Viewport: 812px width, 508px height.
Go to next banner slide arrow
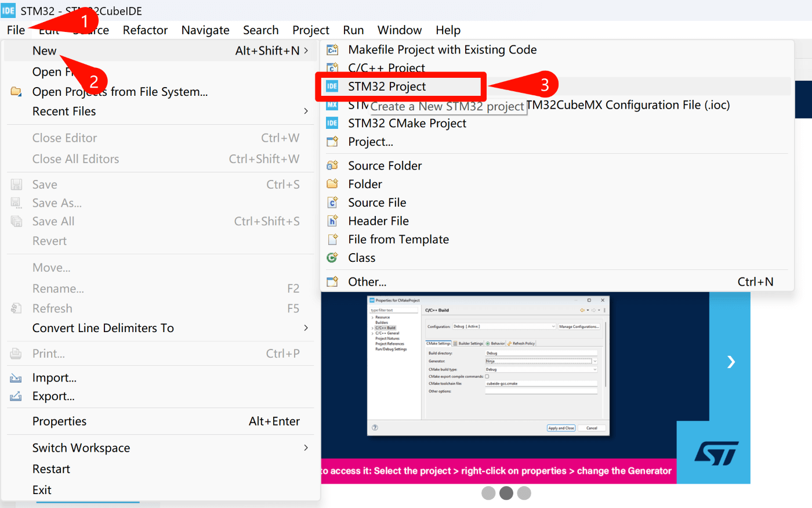click(731, 362)
